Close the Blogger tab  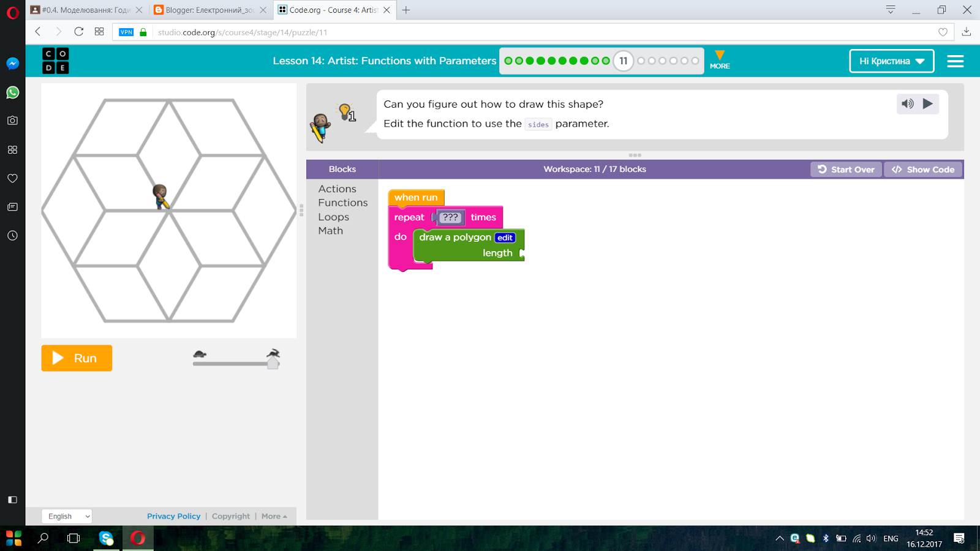(x=263, y=10)
